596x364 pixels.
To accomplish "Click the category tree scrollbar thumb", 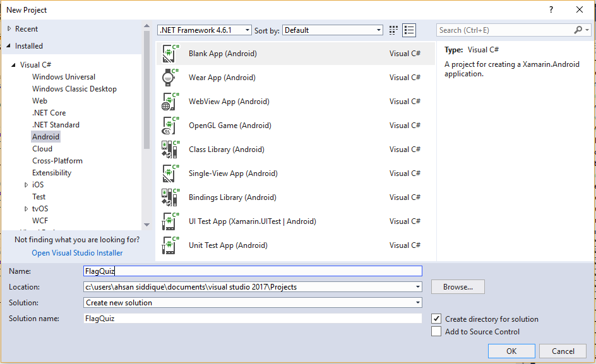I will pos(146,90).
